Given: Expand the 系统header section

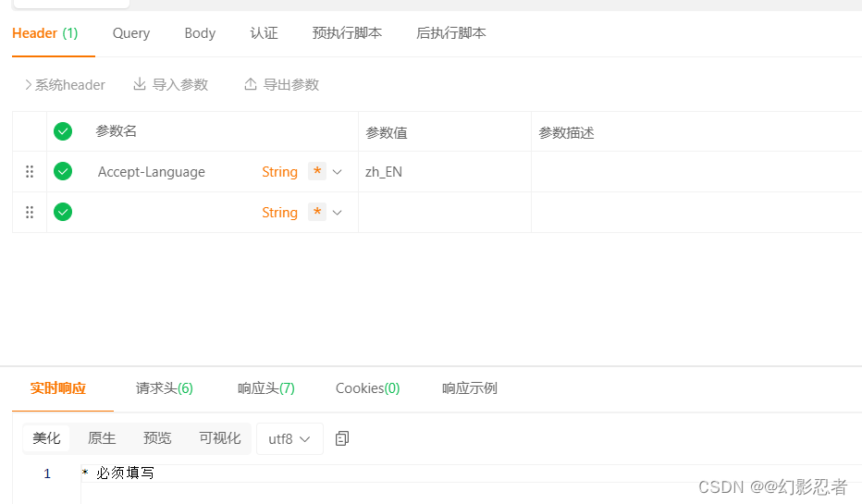Looking at the screenshot, I should (x=65, y=85).
